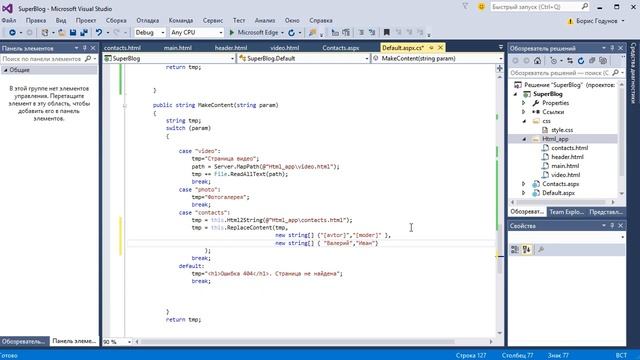Open the Сервис menu
The width and height of the screenshot is (640, 360).
coord(213,20)
